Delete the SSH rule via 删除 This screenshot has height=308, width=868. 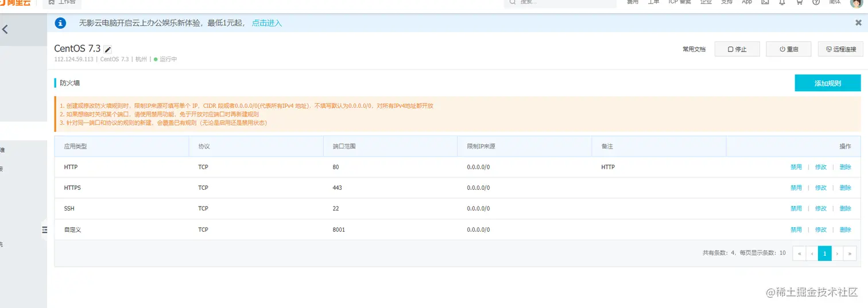(x=846, y=208)
